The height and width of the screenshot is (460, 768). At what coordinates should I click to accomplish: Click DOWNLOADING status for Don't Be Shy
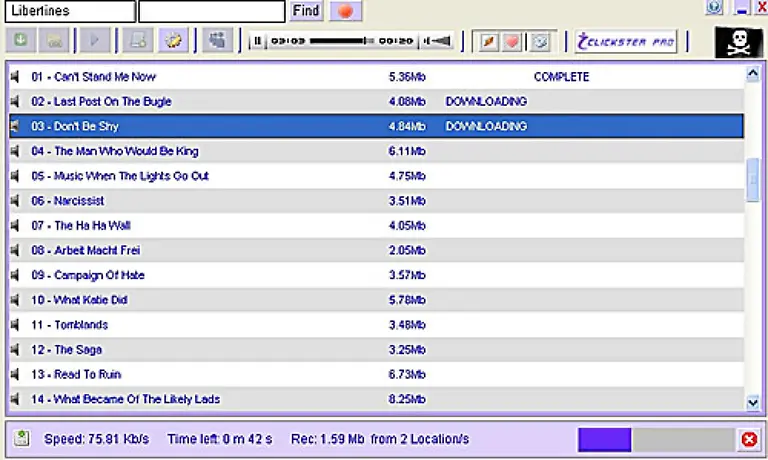click(x=486, y=126)
